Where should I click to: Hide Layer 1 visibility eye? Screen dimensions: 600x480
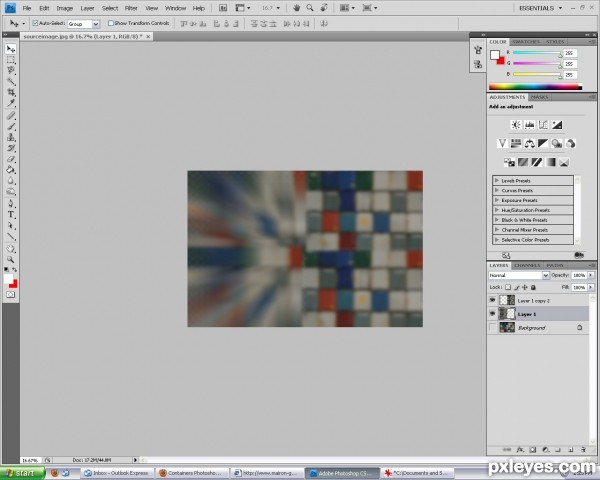[492, 314]
